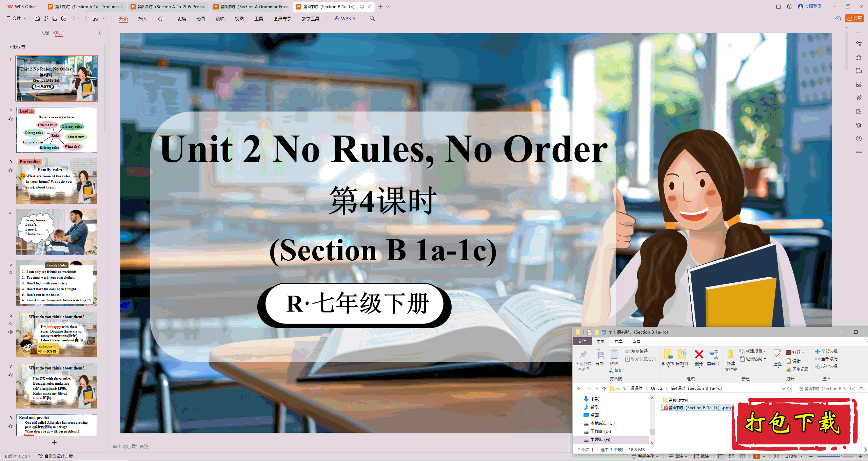
Task: Click the Redo arrow icon
Action: (x=87, y=19)
